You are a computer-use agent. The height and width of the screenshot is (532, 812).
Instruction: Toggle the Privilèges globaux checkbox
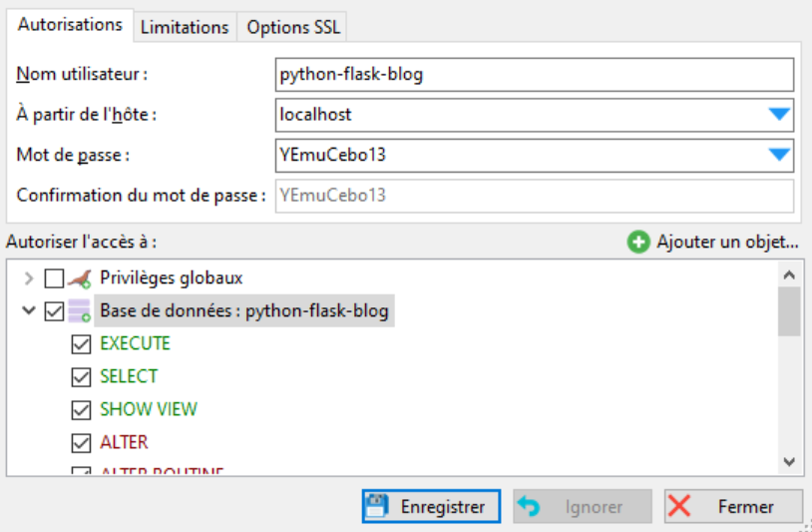pyautogui.click(x=55, y=278)
